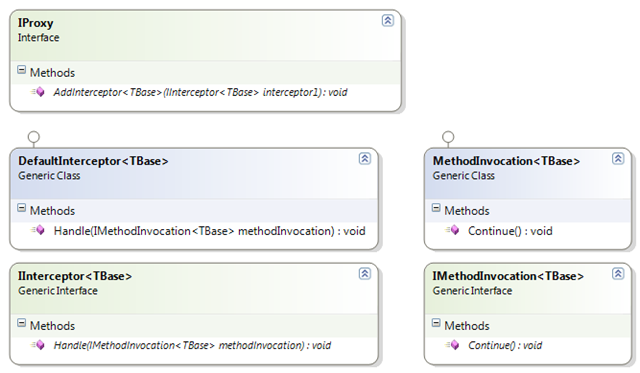
Task: Click method icon beside MethodInvocation Continue
Action: pyautogui.click(x=452, y=230)
